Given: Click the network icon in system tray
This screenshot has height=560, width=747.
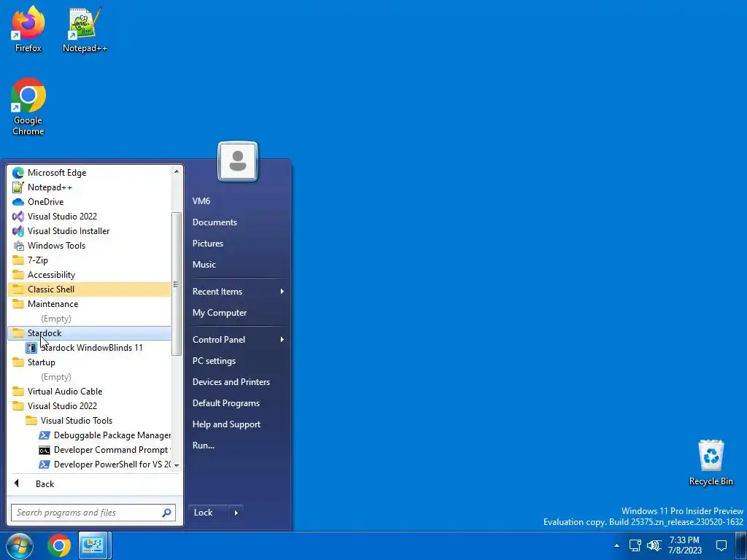Looking at the screenshot, I should coord(635,545).
